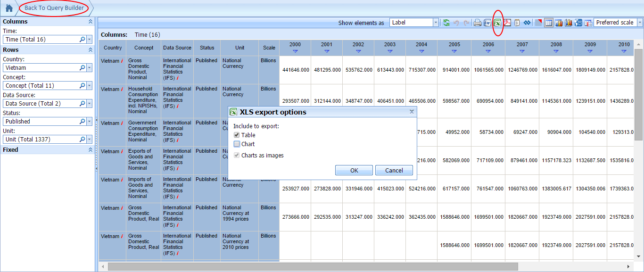Click OK in XLS export options
The width and height of the screenshot is (644, 272).
coord(354,171)
